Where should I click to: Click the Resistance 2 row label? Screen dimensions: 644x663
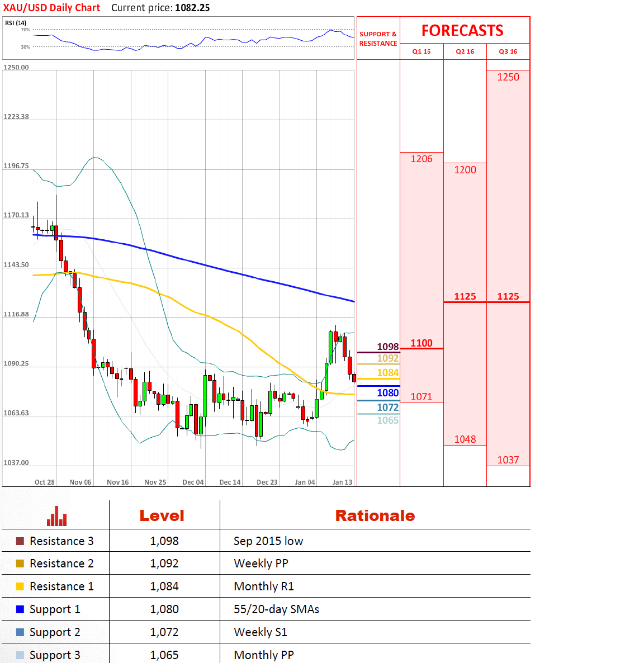61,563
